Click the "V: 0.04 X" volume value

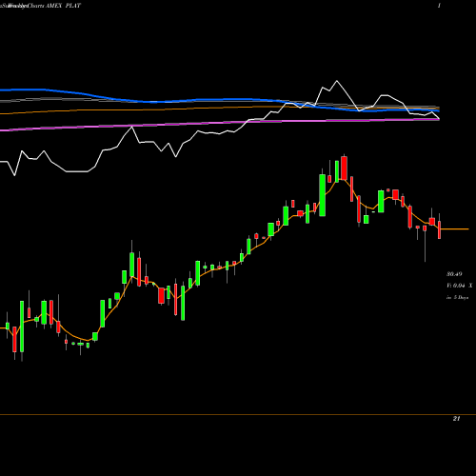[459, 286]
